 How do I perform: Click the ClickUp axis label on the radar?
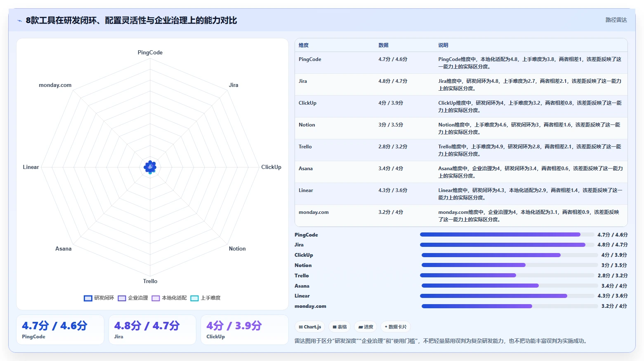click(x=271, y=167)
